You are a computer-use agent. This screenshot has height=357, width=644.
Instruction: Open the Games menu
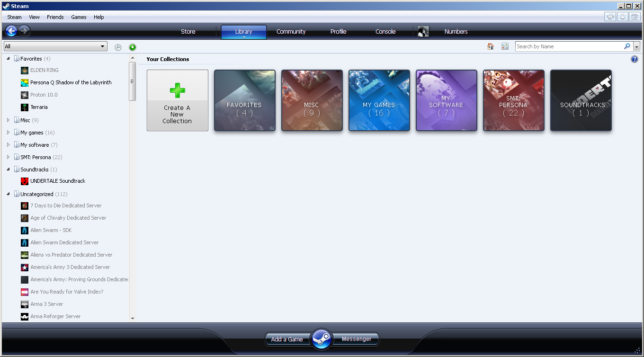(x=79, y=17)
